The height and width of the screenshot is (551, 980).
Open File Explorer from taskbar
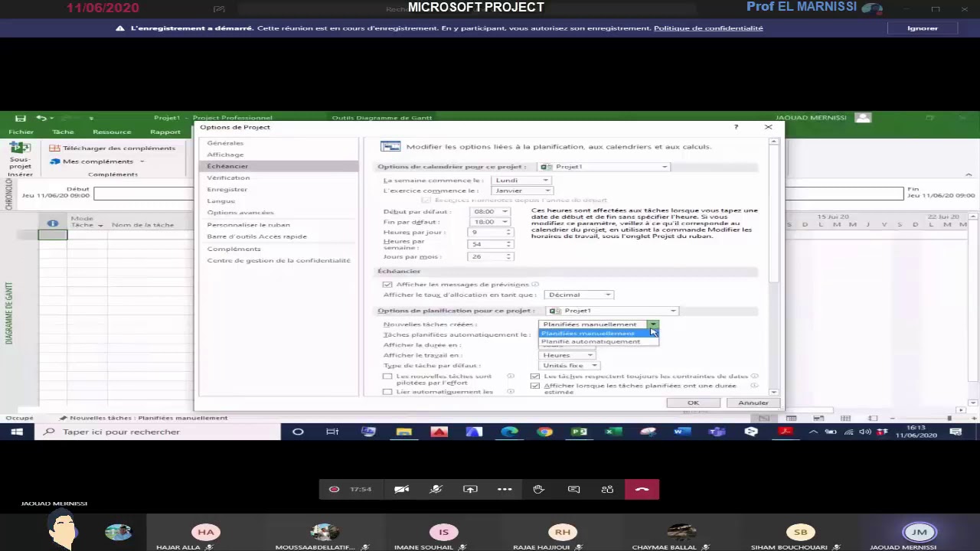pos(403,432)
